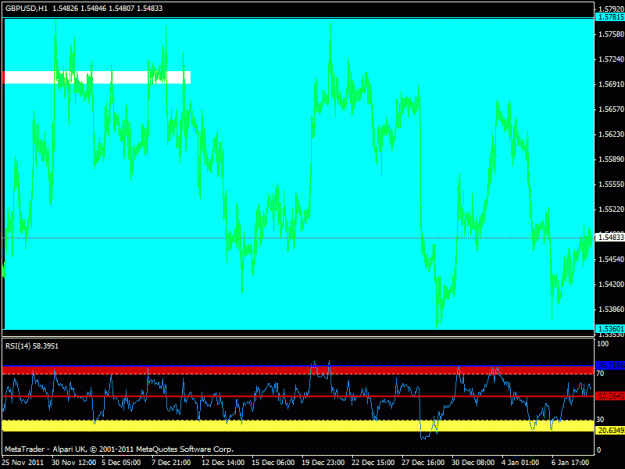Click the RSI scale value 70
625x469 pixels.
(600, 373)
